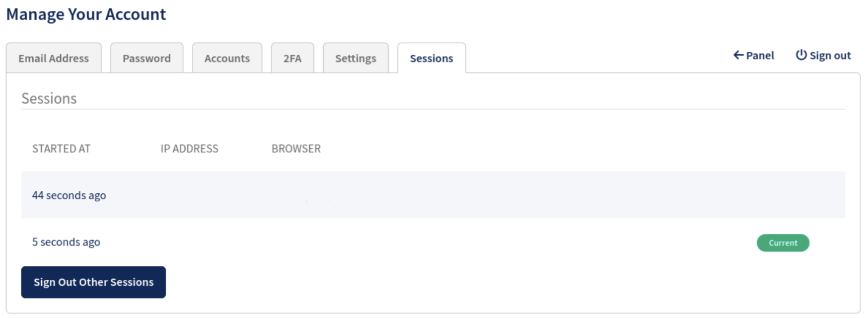
Task: Click the IP ADDRESS column header
Action: click(189, 148)
